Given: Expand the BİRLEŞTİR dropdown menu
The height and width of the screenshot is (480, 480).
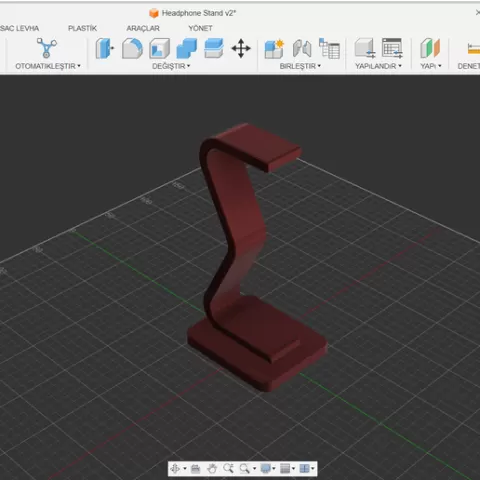Looking at the screenshot, I should [300, 66].
